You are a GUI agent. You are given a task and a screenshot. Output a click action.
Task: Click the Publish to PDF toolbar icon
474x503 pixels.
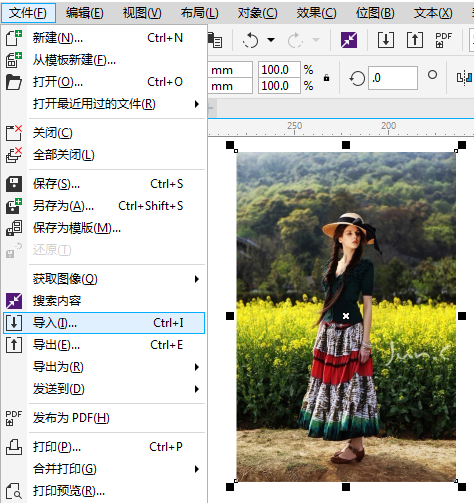pos(443,40)
